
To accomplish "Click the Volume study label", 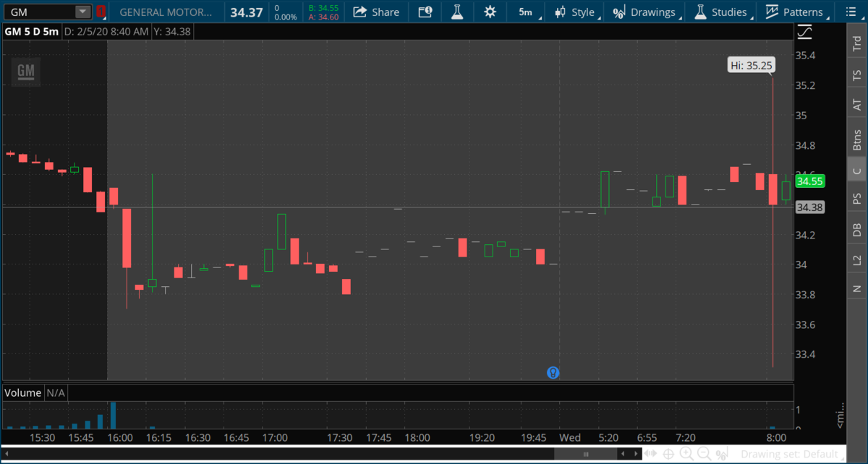I will (x=22, y=393).
